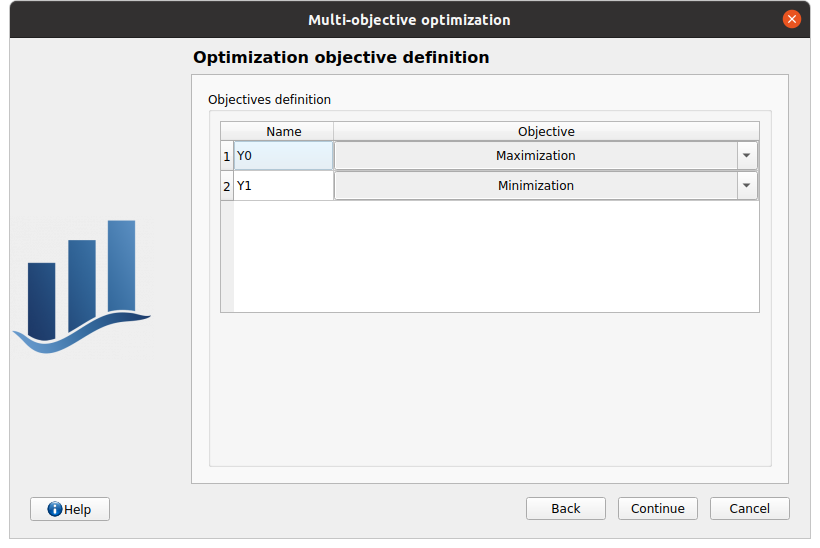This screenshot has width=820, height=548.
Task: Click the 'Optimization objective definition' heading
Action: 341,58
